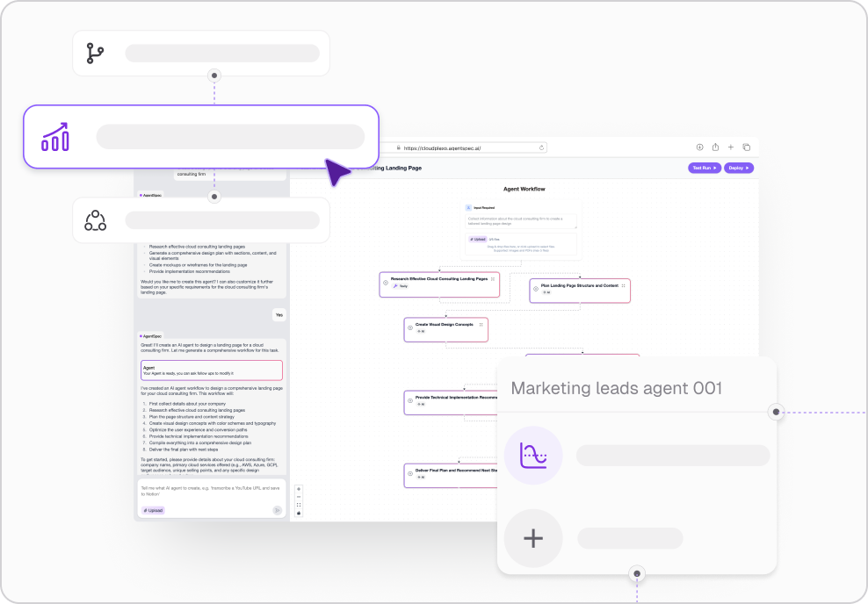Click the Yes reply in the chat

click(x=278, y=314)
